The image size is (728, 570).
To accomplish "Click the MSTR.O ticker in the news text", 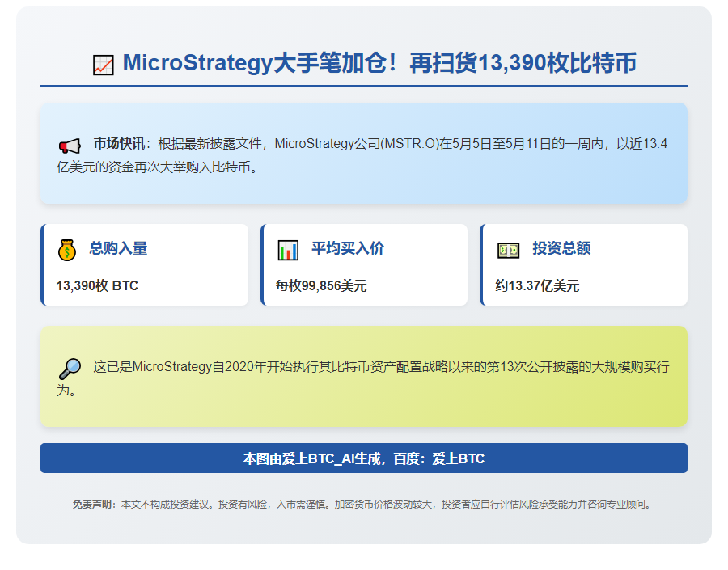I will click(x=410, y=144).
